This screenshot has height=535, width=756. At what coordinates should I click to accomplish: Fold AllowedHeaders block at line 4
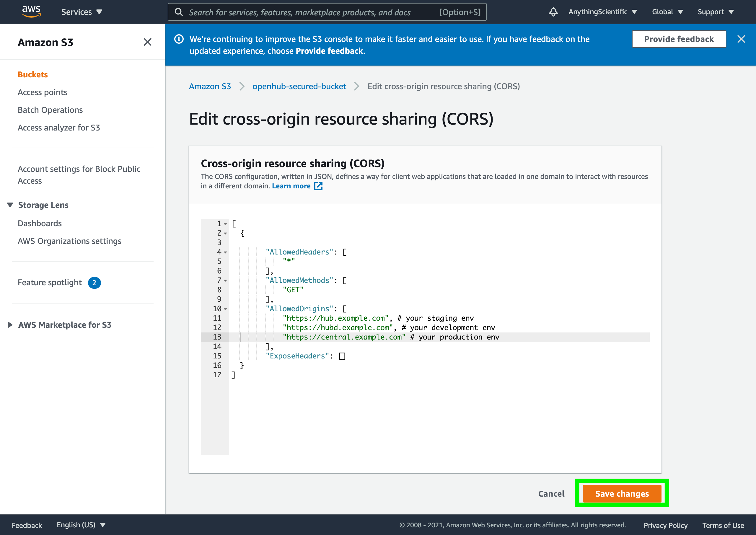click(225, 252)
